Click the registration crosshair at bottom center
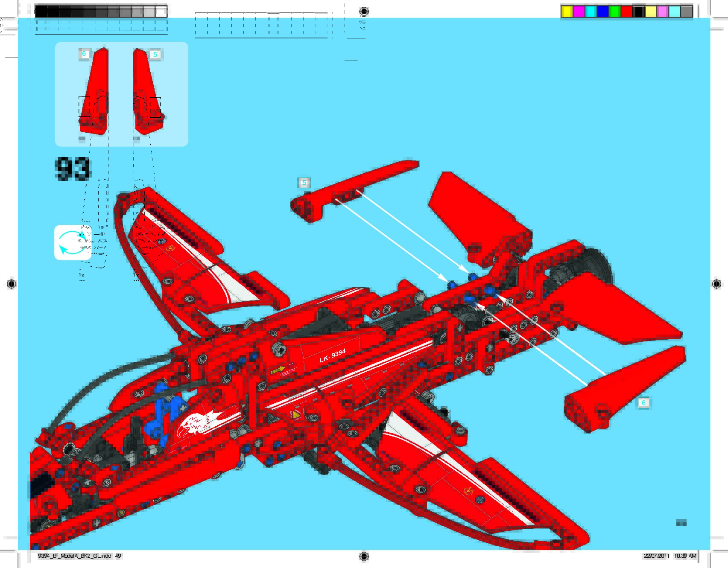This screenshot has height=568, width=728. (363, 556)
